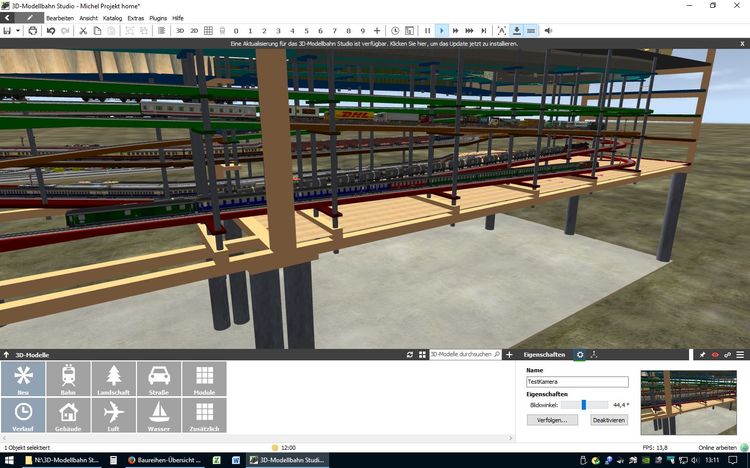The image size is (750, 468).
Task: Toggle object visibility red eye icon
Action: (715, 355)
